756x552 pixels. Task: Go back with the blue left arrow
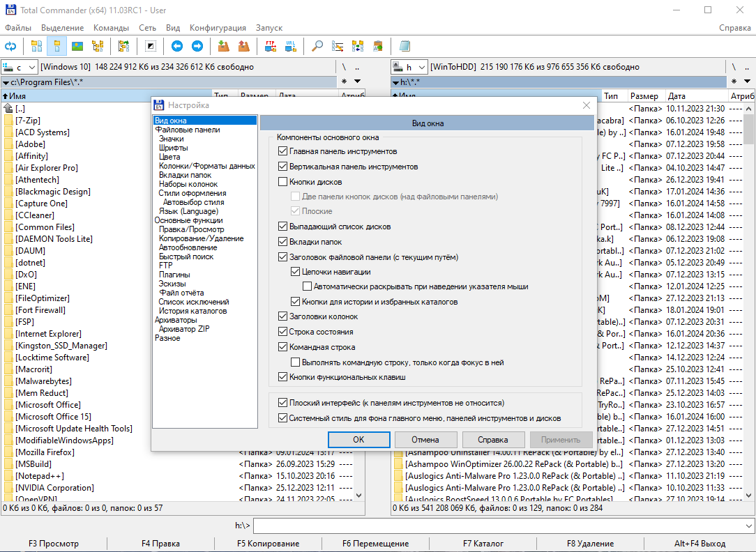point(177,46)
